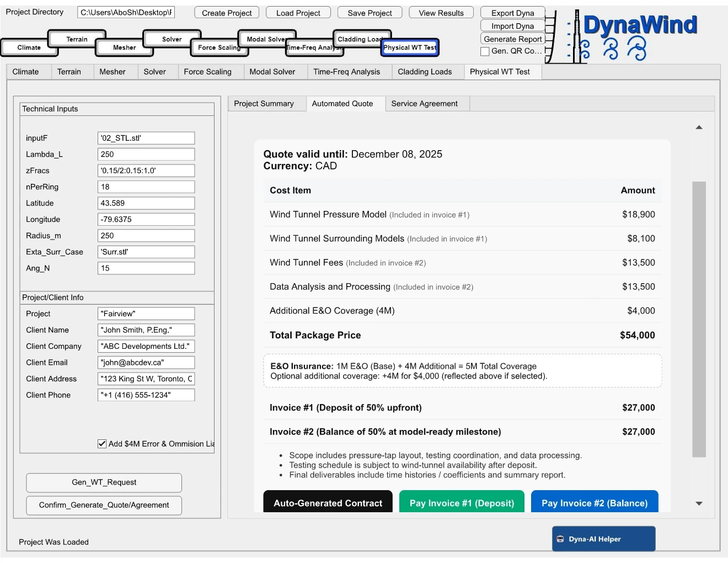Click the scroll-down arrow in the quote panel
Viewport: 728px width, 563px height.
click(699, 503)
